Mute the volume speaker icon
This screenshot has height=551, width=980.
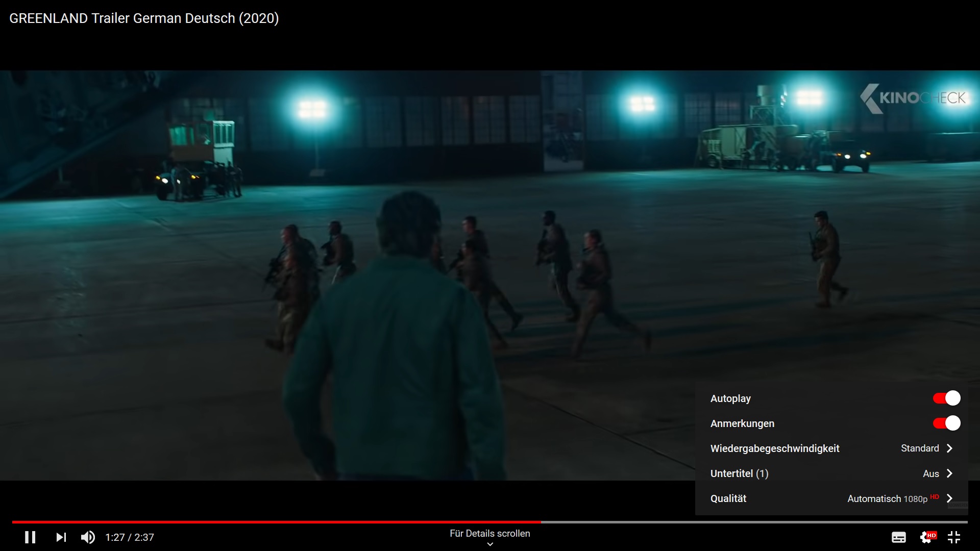click(x=88, y=537)
